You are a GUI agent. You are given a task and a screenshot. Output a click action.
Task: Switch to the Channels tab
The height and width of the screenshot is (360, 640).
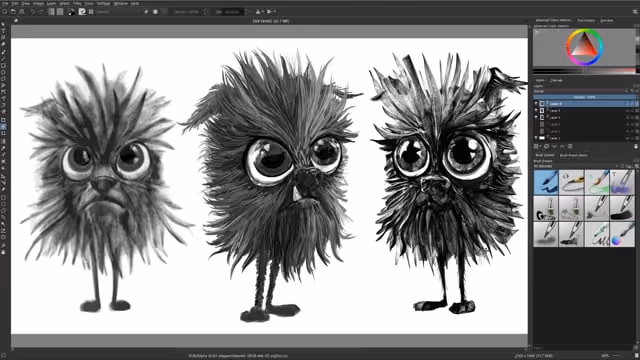click(556, 80)
